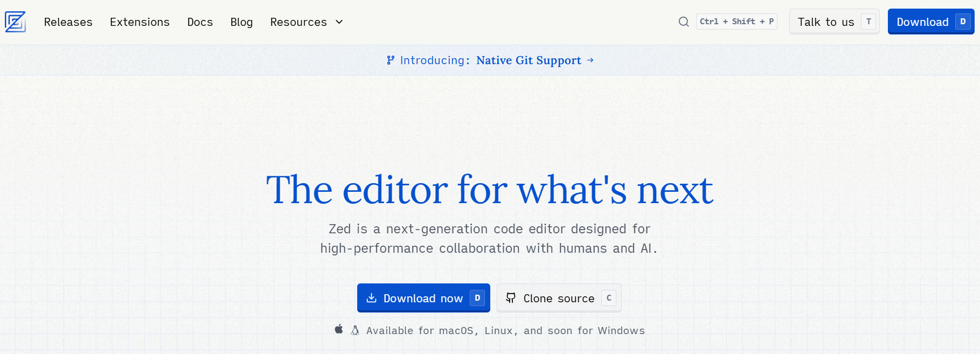Viewport: 980px width, 354px height.
Task: Click the Talk to us button
Action: pos(835,22)
